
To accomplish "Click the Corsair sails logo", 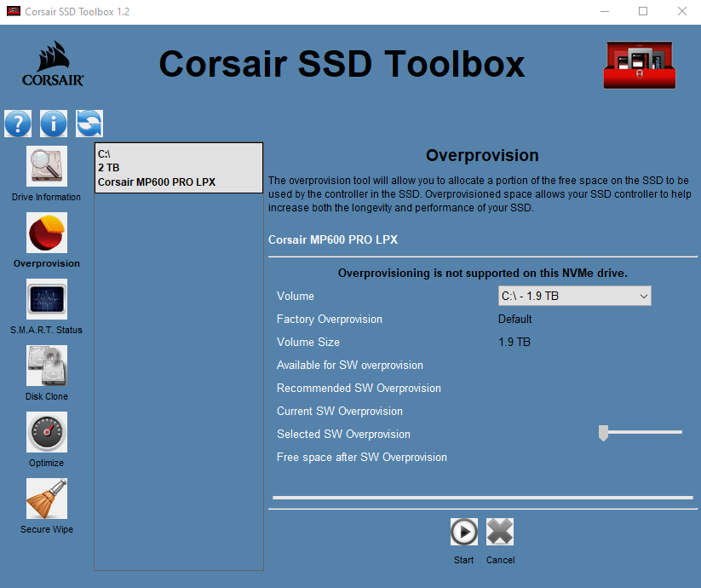I will pyautogui.click(x=53, y=64).
